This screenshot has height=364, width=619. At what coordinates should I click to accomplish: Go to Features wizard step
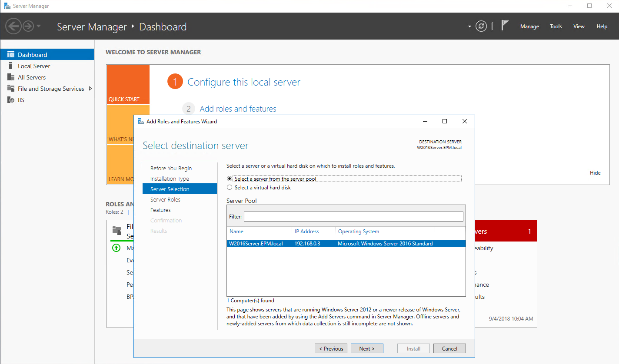tap(160, 210)
